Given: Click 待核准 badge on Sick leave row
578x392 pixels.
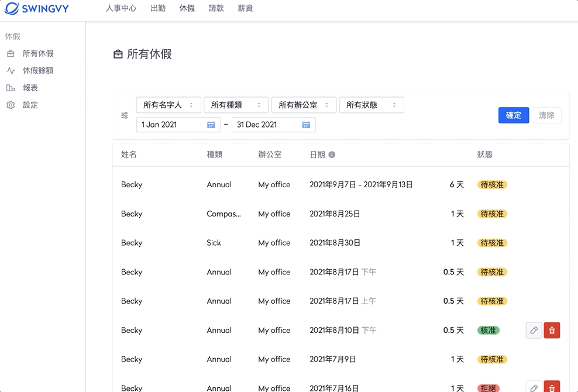Looking at the screenshot, I should pos(492,243).
